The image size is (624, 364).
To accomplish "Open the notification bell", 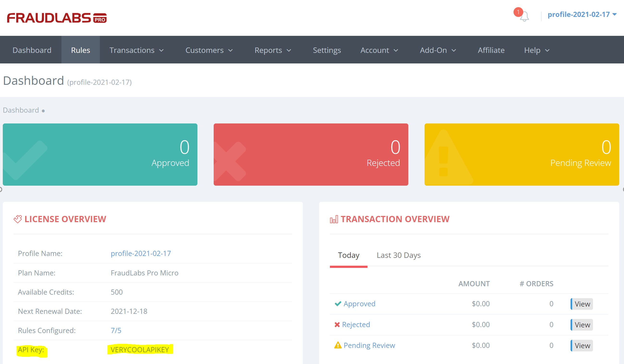I will (524, 17).
